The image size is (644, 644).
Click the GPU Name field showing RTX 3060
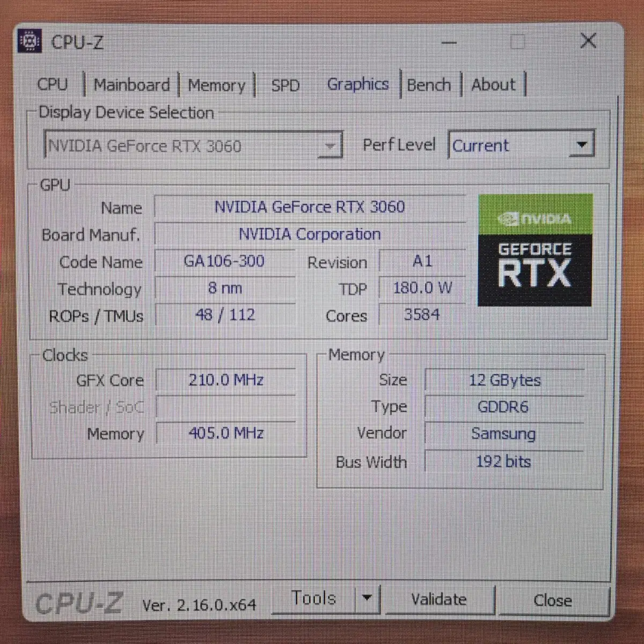pos(309,207)
